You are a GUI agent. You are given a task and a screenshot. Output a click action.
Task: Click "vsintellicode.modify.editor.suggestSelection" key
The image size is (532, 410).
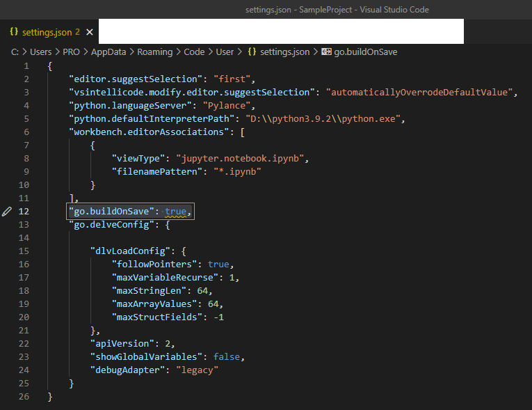(x=192, y=92)
